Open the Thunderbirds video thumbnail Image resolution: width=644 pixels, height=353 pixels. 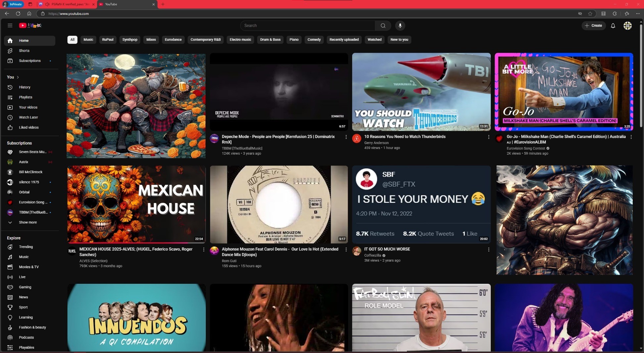421,92
